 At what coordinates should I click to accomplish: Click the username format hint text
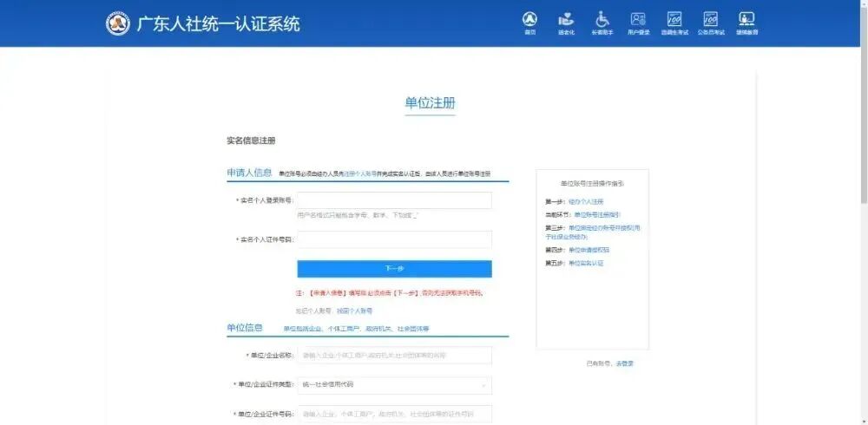358,215
